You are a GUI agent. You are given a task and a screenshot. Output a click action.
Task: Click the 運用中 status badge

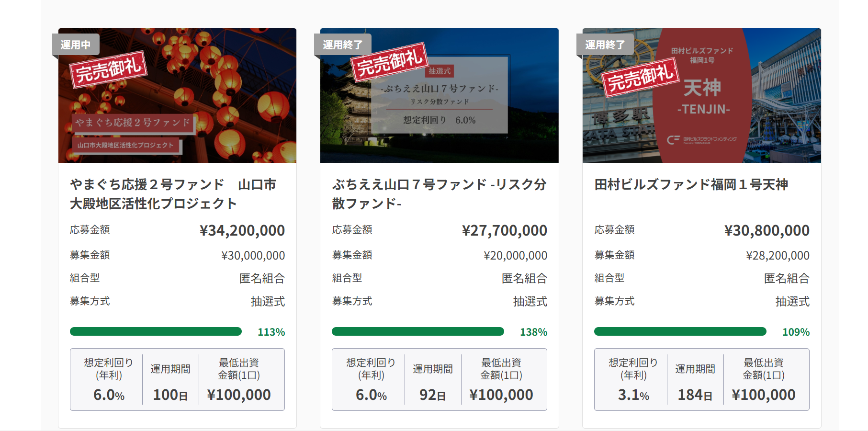coord(76,45)
